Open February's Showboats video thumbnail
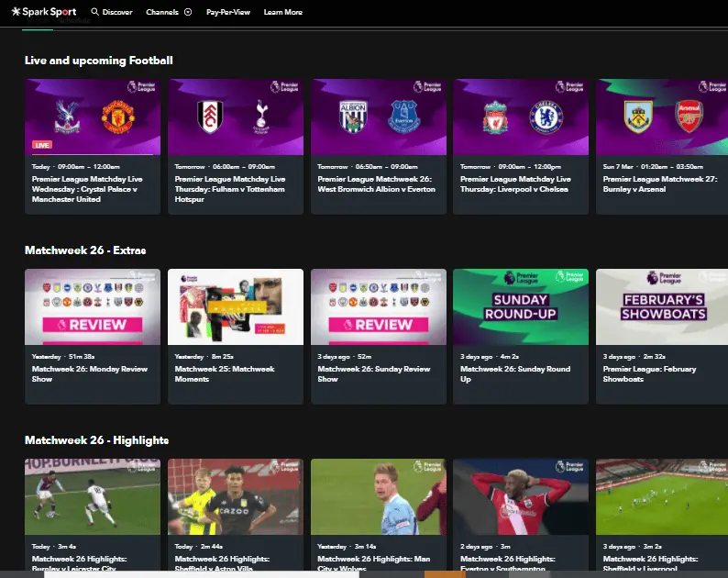This screenshot has height=578, width=728. click(662, 306)
